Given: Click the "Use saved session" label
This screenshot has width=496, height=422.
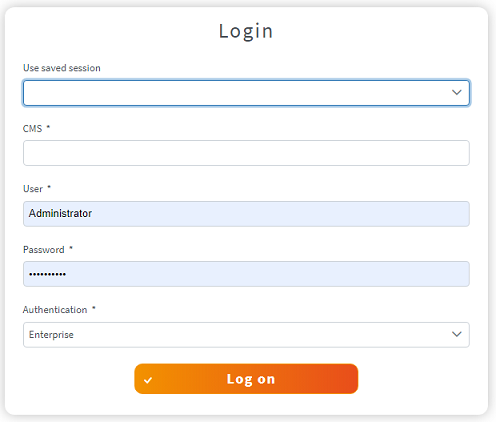Looking at the screenshot, I should pyautogui.click(x=62, y=68).
